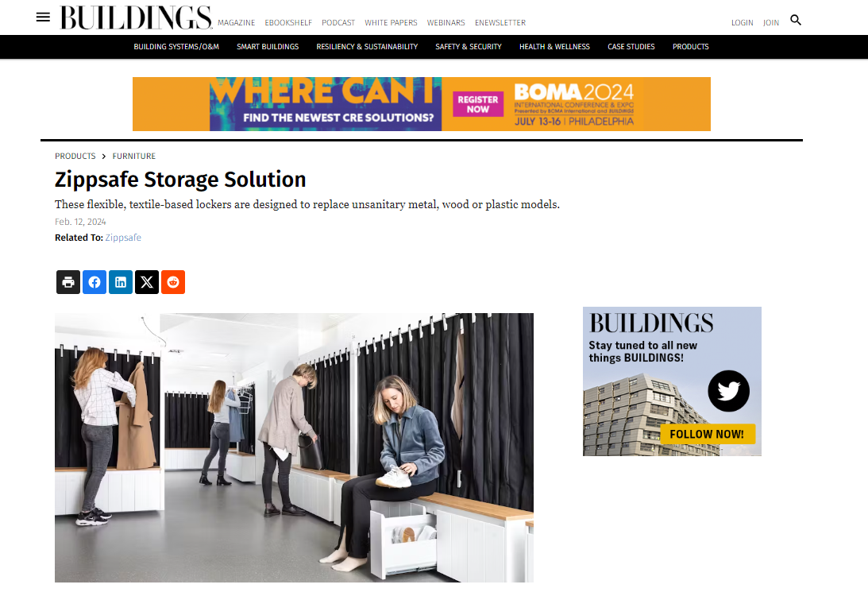Share article on Facebook

pyautogui.click(x=95, y=282)
